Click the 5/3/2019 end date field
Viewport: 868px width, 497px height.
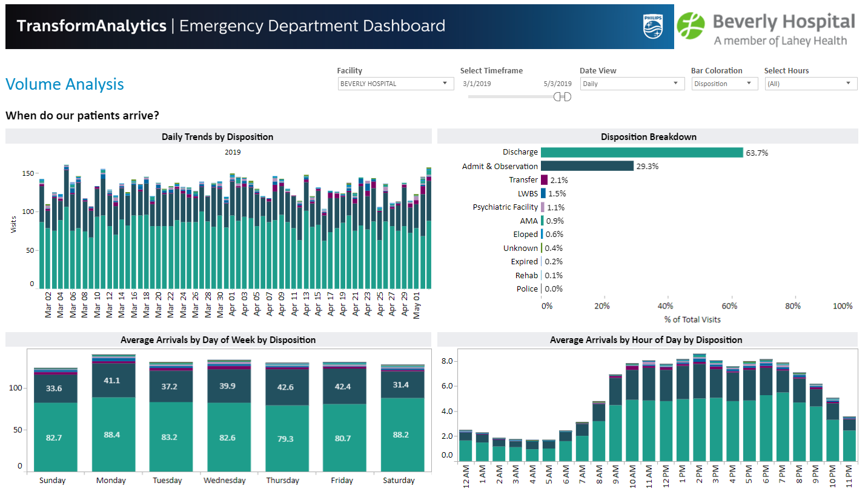(x=557, y=84)
